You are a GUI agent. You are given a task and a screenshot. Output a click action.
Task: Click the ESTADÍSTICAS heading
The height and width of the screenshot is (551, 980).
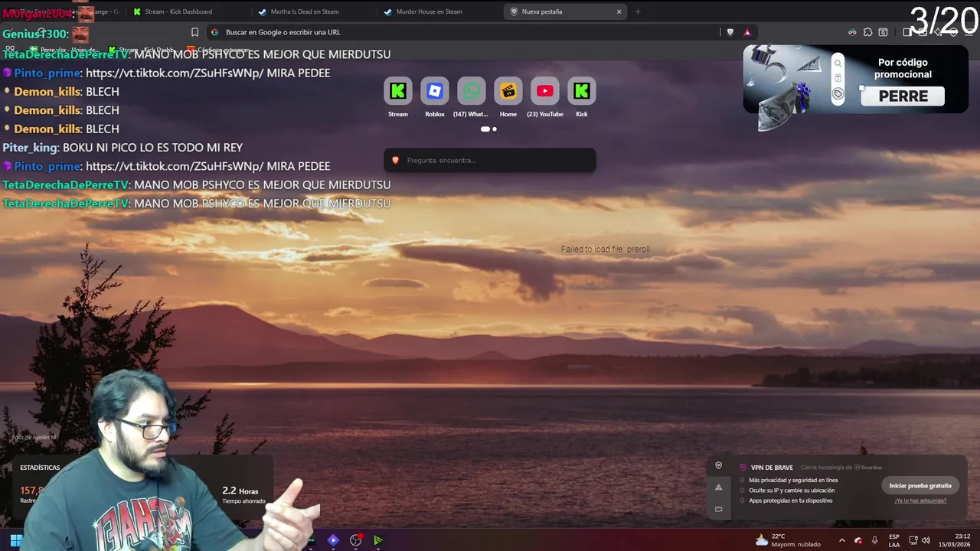pyautogui.click(x=40, y=468)
